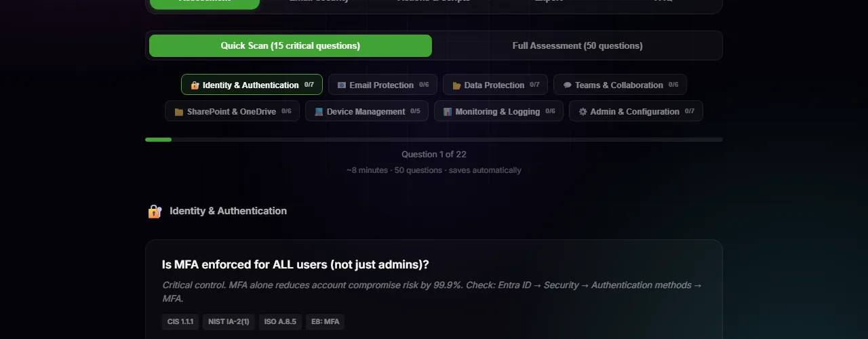
Task: Click the ISO A.8.5 tag
Action: coord(280,321)
